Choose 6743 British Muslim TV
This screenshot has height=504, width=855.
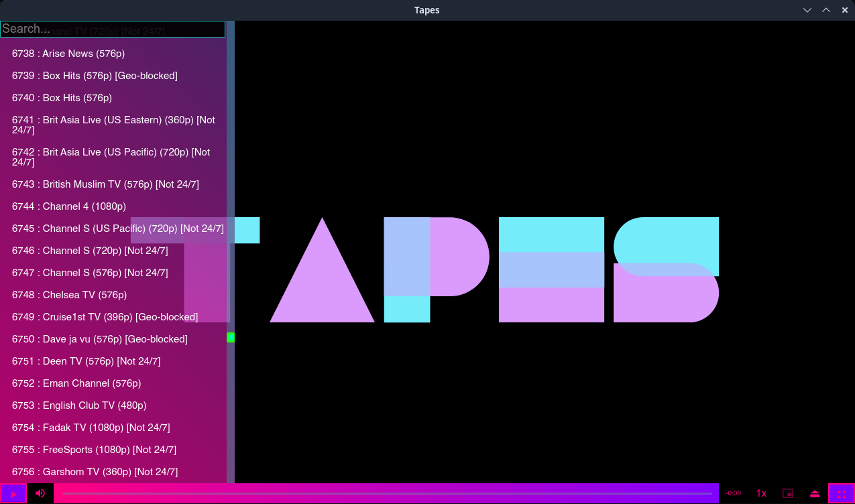tap(113, 184)
